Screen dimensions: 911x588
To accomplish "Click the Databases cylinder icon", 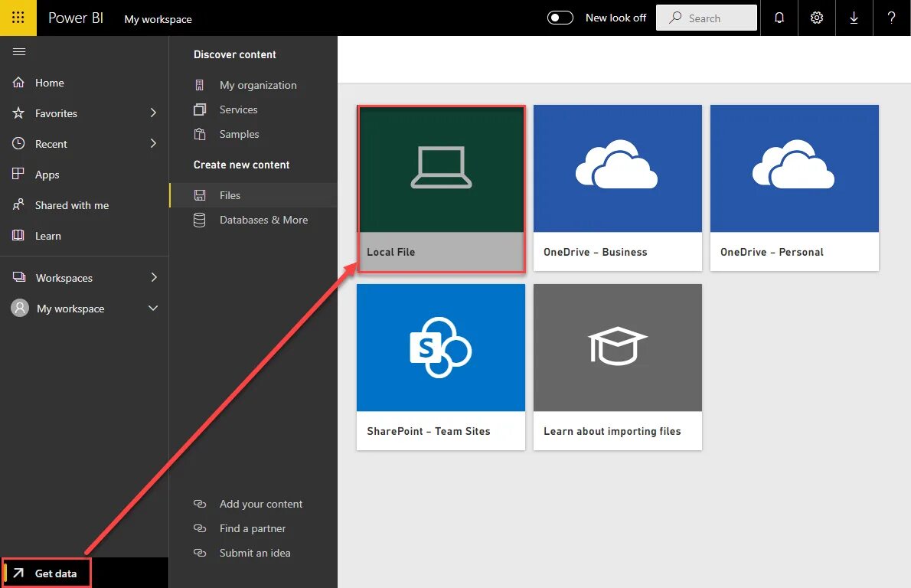I will click(199, 220).
